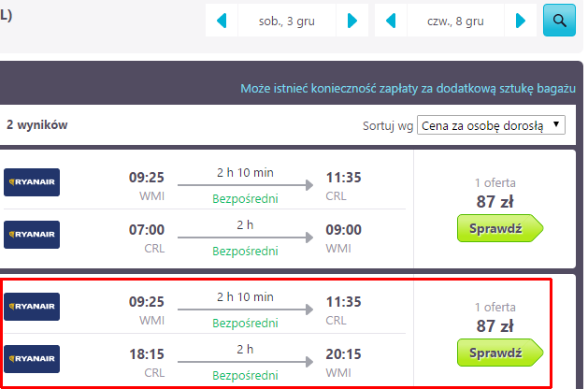Click Sprawdź for the first offer
Screen dimensions: 588x389
coord(499,228)
